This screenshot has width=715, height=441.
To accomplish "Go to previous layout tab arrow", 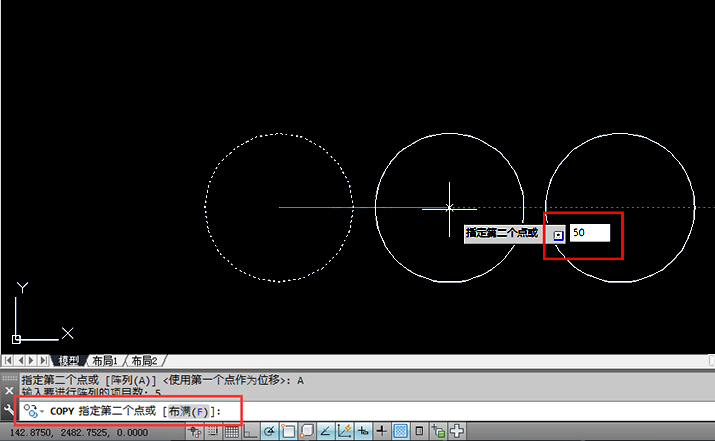I will [20, 361].
